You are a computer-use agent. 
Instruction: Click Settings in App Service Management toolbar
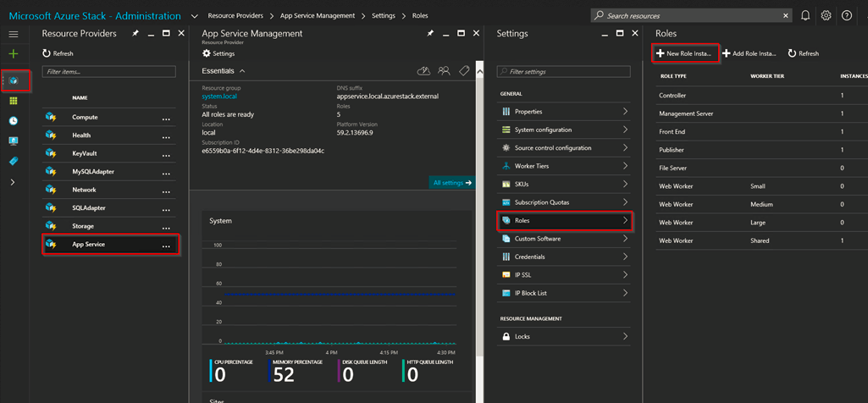pos(218,53)
